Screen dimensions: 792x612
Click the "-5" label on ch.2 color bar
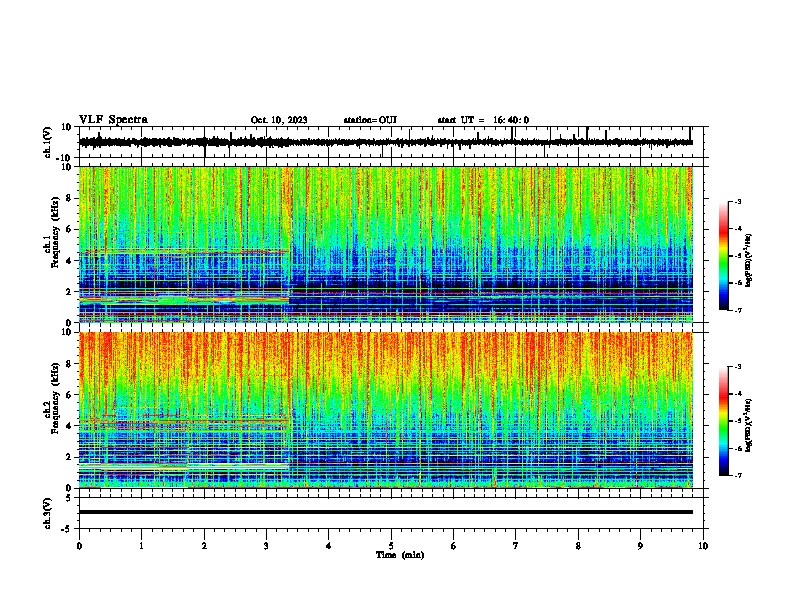pyautogui.click(x=738, y=421)
